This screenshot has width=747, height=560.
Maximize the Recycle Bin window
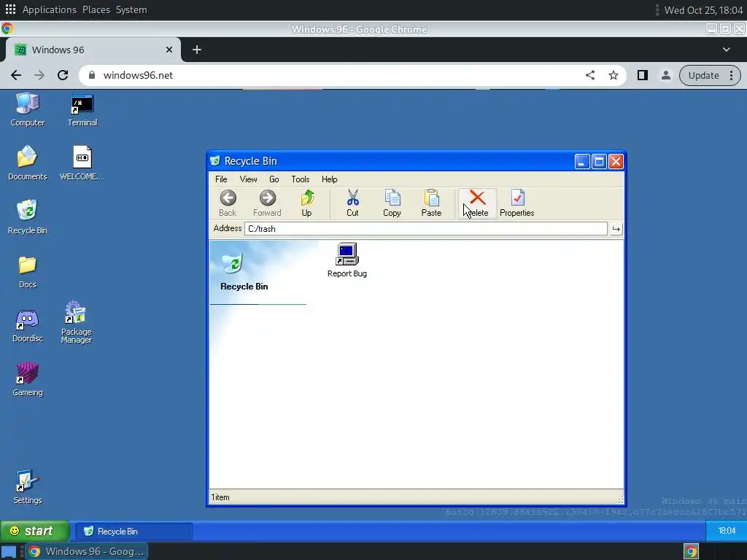599,161
